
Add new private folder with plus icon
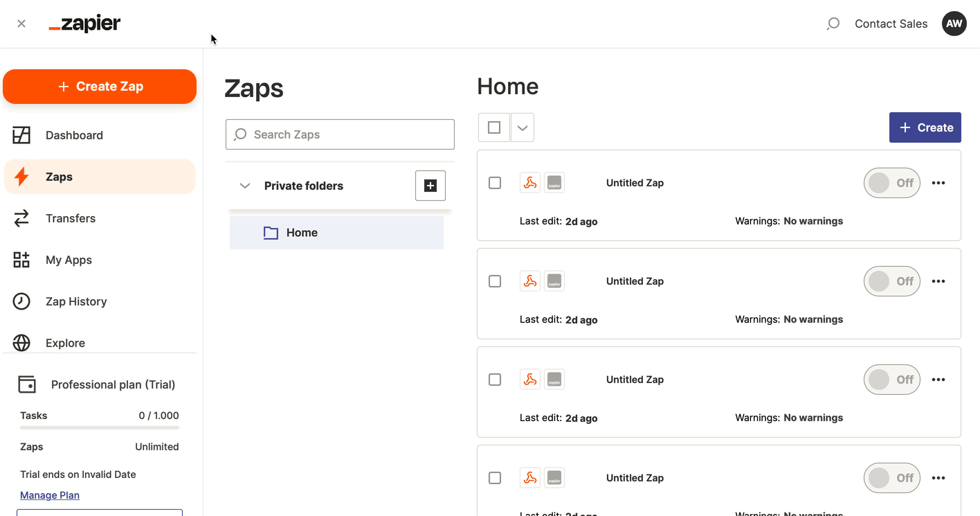pos(430,186)
